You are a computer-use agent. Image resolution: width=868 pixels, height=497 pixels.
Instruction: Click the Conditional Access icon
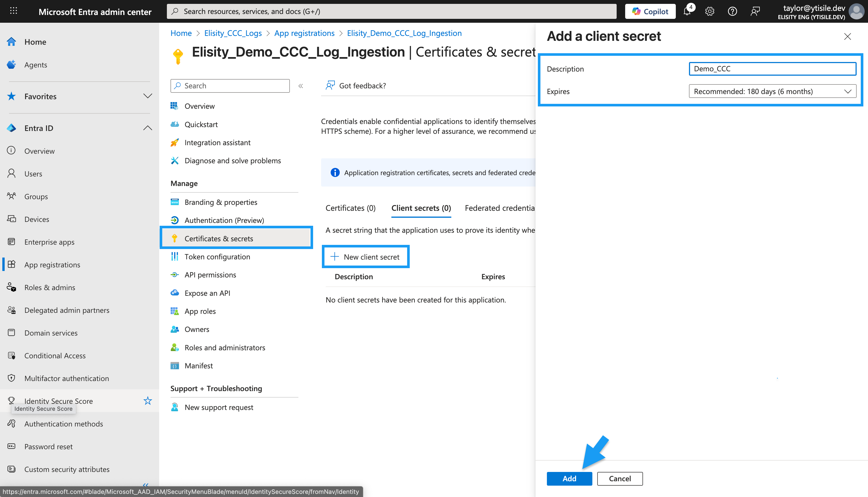[x=12, y=355]
